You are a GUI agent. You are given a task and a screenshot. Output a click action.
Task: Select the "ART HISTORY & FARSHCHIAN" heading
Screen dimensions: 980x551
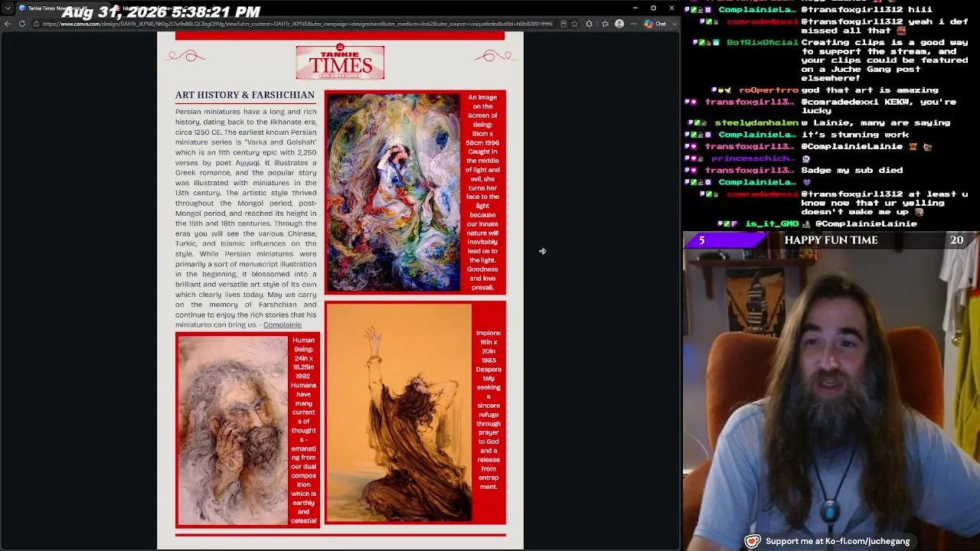245,95
